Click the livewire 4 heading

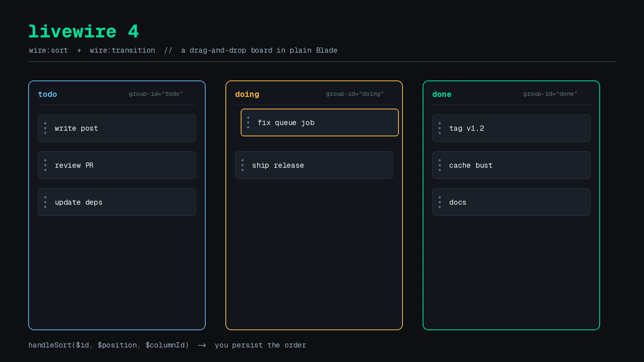coord(84,31)
